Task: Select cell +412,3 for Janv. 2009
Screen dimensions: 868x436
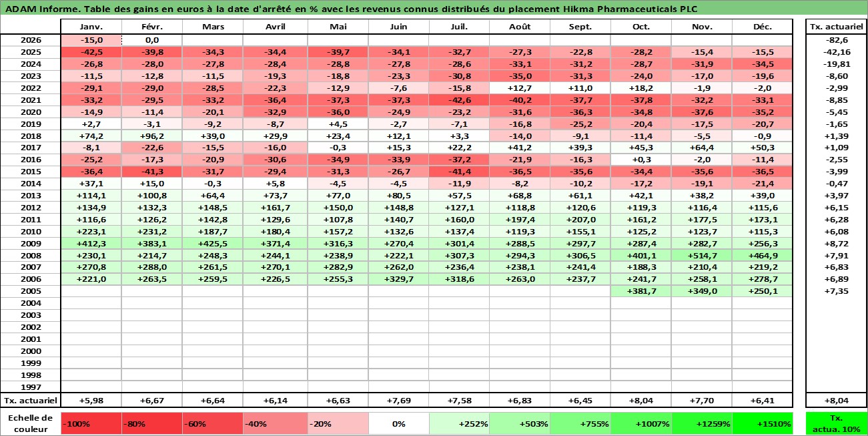Action: click(x=91, y=243)
